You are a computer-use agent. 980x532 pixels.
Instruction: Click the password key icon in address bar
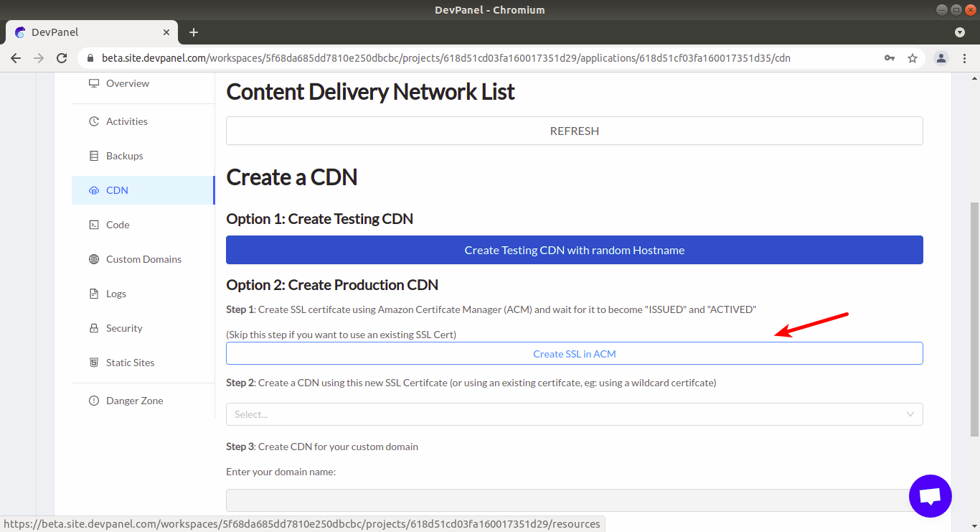pos(889,57)
